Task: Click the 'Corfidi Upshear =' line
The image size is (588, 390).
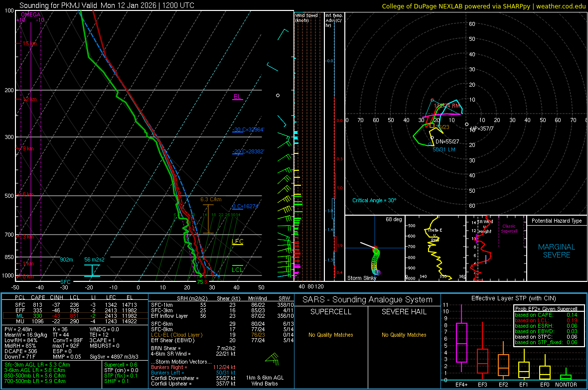Action: pos(193,384)
